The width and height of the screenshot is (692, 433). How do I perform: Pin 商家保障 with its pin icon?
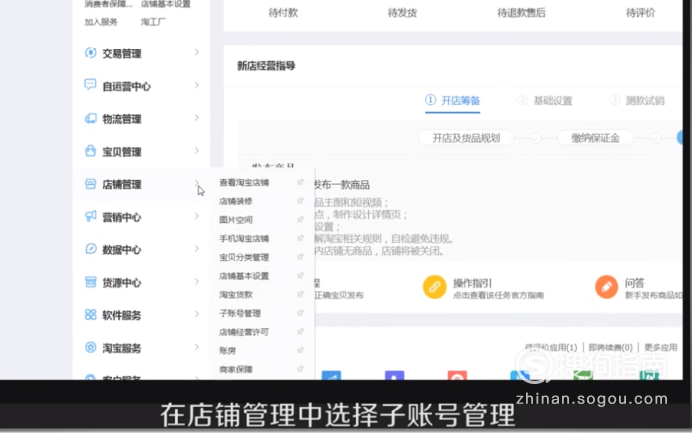(300, 369)
